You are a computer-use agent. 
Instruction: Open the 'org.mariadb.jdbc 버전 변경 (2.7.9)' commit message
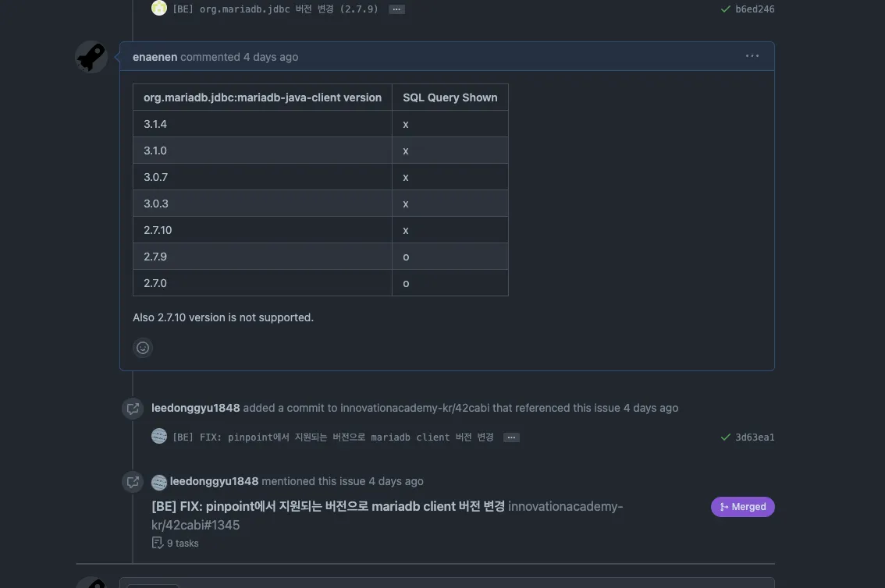275,9
